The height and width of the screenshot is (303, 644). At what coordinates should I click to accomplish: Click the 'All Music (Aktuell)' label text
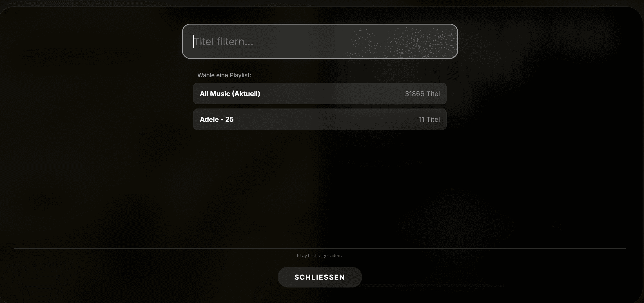click(230, 94)
